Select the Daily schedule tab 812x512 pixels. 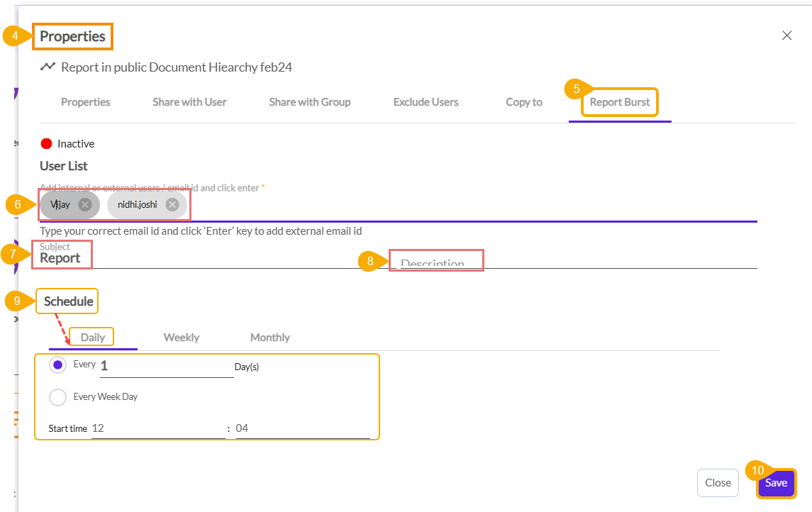[x=93, y=338]
